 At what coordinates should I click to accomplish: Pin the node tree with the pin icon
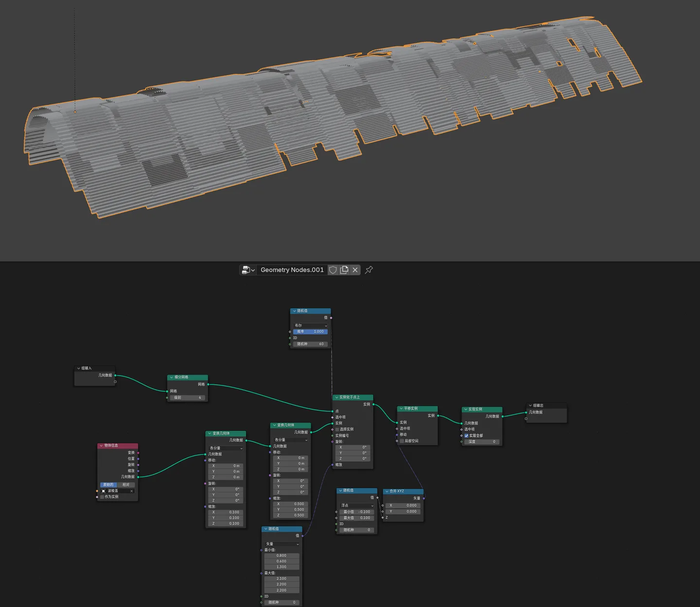pos(369,270)
